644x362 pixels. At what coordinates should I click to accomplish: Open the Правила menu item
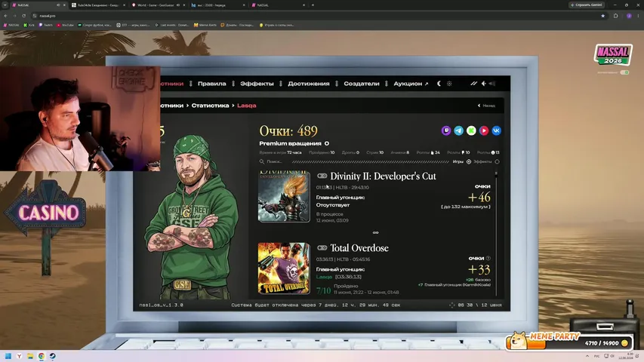coord(212,83)
